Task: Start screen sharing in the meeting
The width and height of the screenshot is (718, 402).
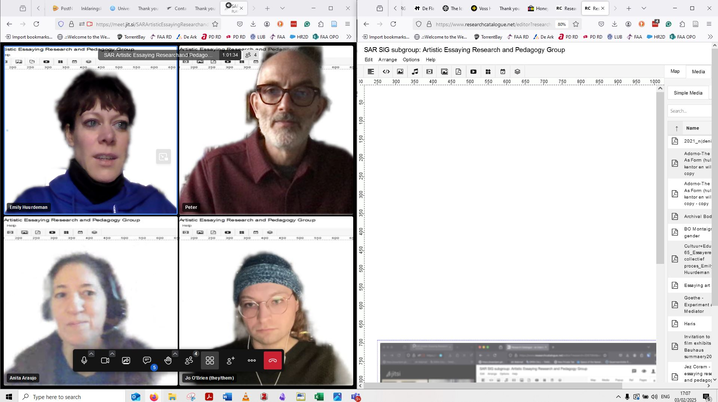Action: pyautogui.click(x=126, y=360)
